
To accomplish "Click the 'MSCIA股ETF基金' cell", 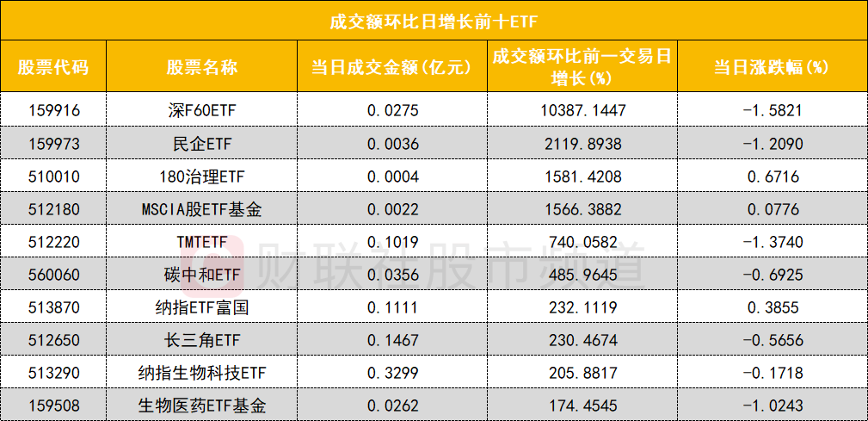I will [202, 209].
